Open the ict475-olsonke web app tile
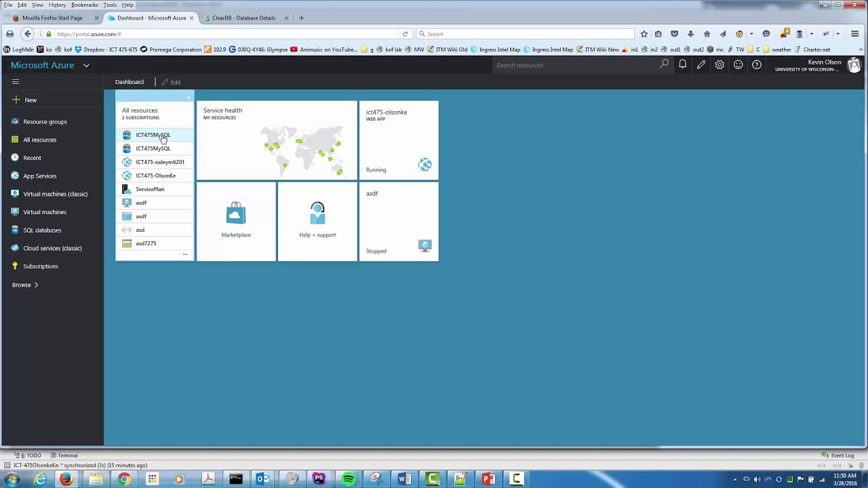 coord(399,140)
